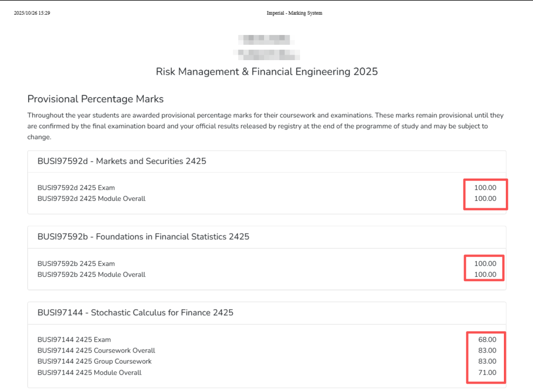Click the Imperial - Marking System page header
Screen dimensions: 533x392
pos(294,13)
